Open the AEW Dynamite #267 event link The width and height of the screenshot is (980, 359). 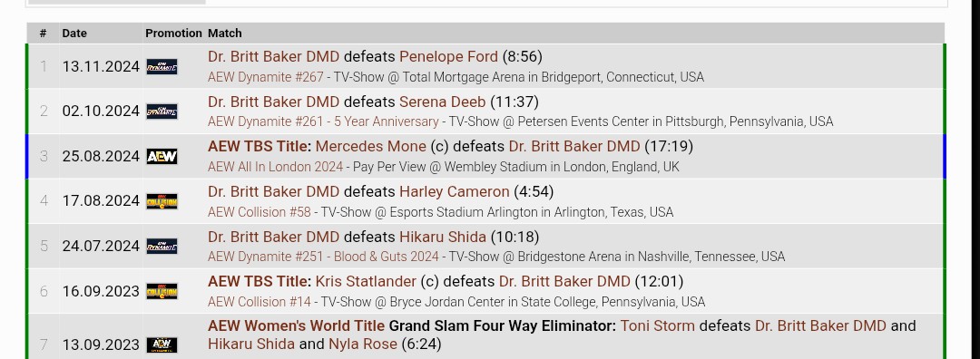[266, 77]
